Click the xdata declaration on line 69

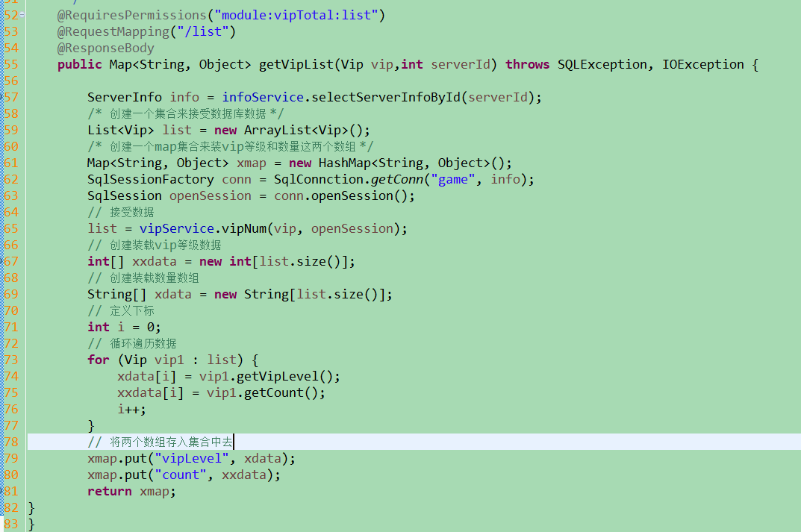click(x=172, y=294)
